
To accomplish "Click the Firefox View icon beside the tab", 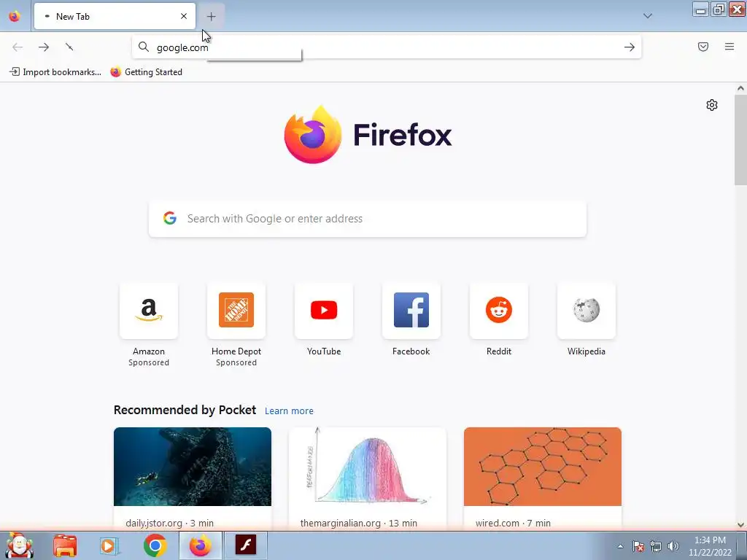I will pyautogui.click(x=15, y=16).
